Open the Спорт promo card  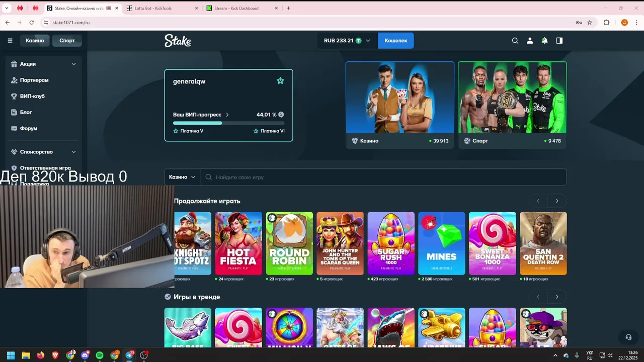tap(512, 105)
